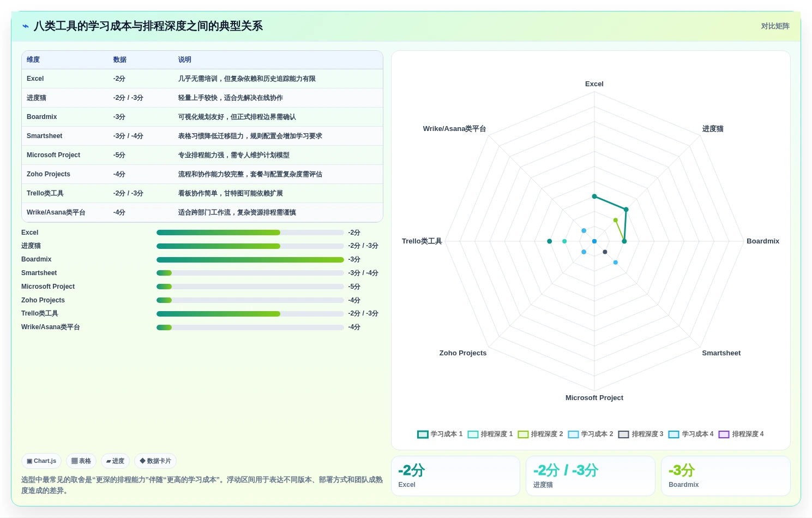Toggle the 学习成本 1 legend item
The image size is (812, 518).
pos(440,434)
